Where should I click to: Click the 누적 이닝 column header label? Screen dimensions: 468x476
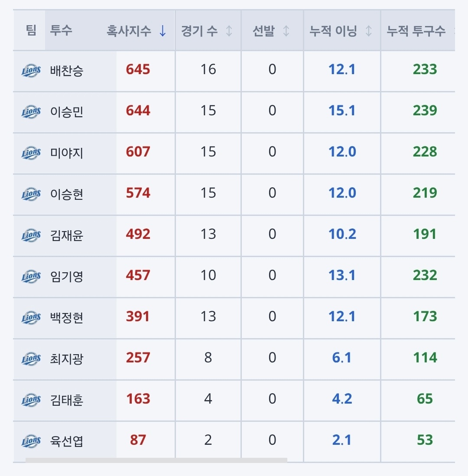333,31
